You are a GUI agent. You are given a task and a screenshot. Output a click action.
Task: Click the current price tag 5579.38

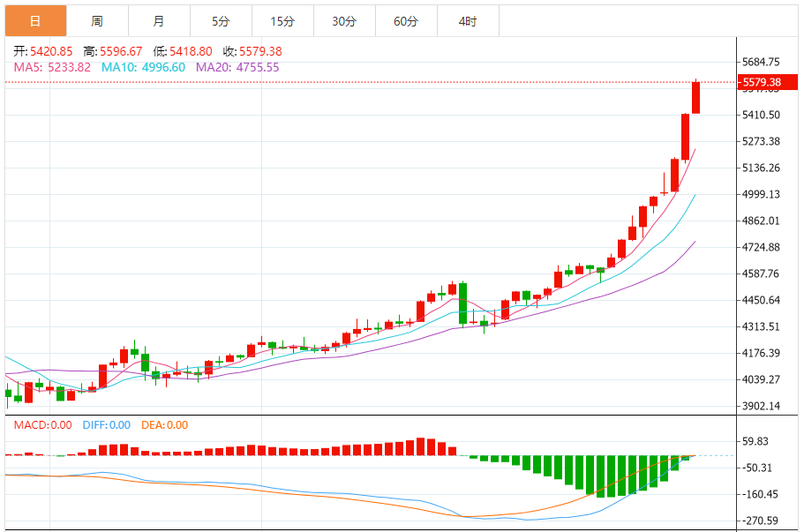coord(764,82)
